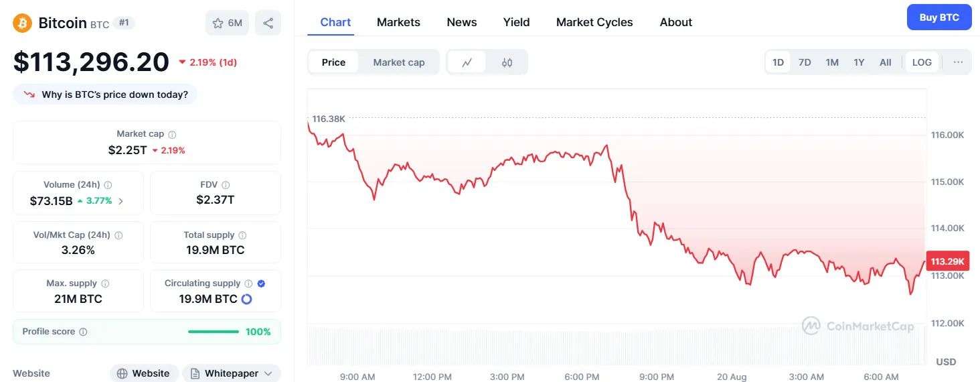Click the FDV info icon
The width and height of the screenshot is (980, 382).
[x=226, y=185]
